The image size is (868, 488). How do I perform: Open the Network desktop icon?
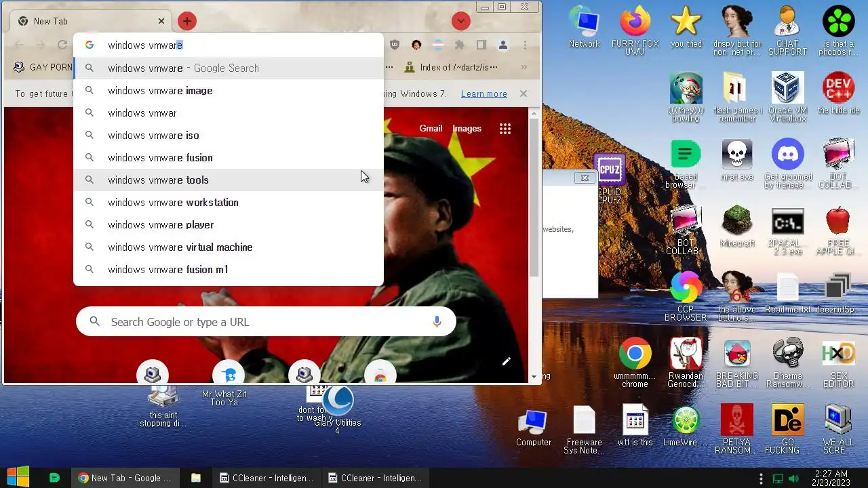pos(584,27)
